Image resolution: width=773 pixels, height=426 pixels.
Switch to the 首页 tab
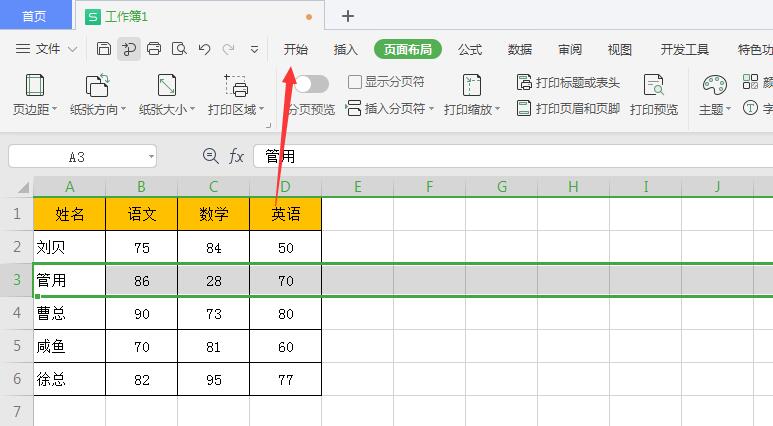pyautogui.click(x=35, y=16)
